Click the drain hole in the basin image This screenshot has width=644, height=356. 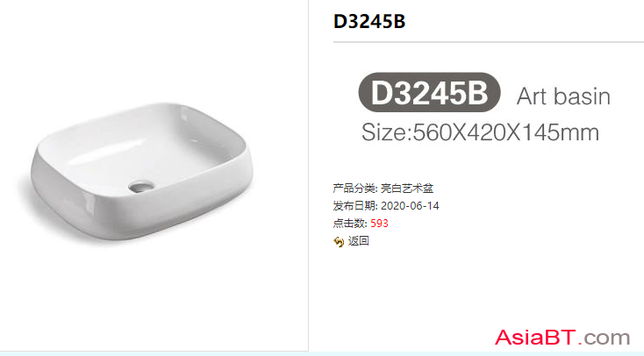pos(141,187)
